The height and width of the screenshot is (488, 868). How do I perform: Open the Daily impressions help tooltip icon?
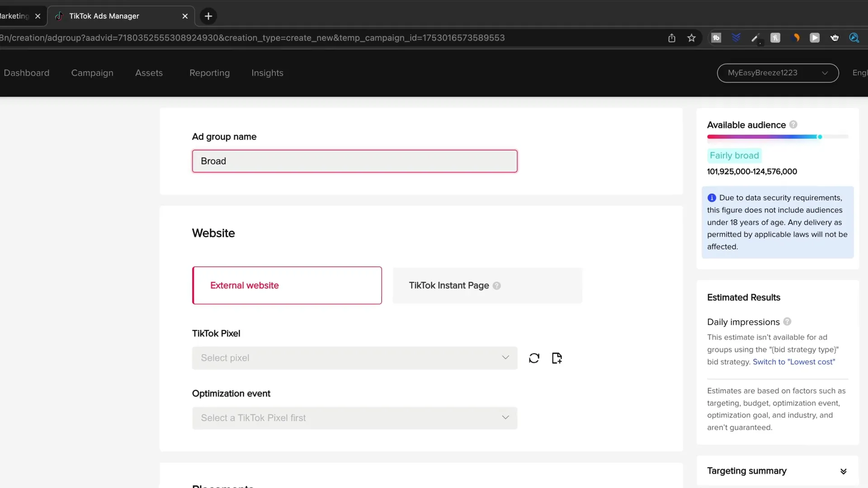tap(787, 322)
